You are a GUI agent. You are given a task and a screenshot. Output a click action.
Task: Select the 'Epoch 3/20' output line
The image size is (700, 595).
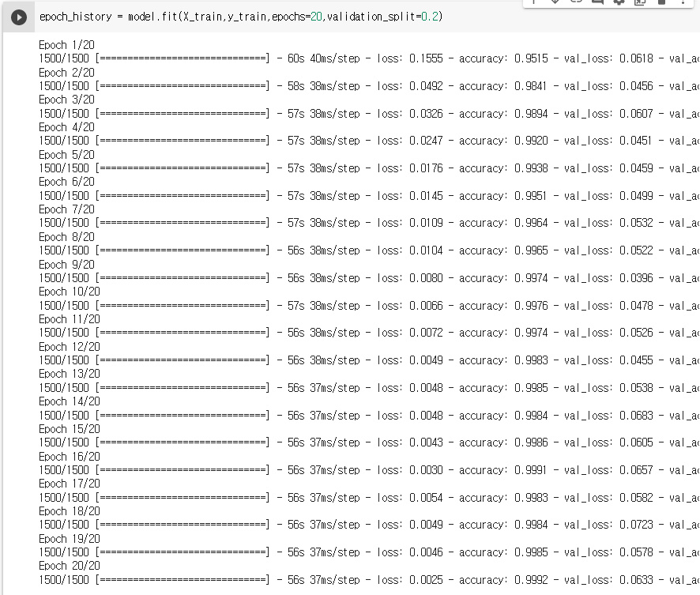[66, 100]
